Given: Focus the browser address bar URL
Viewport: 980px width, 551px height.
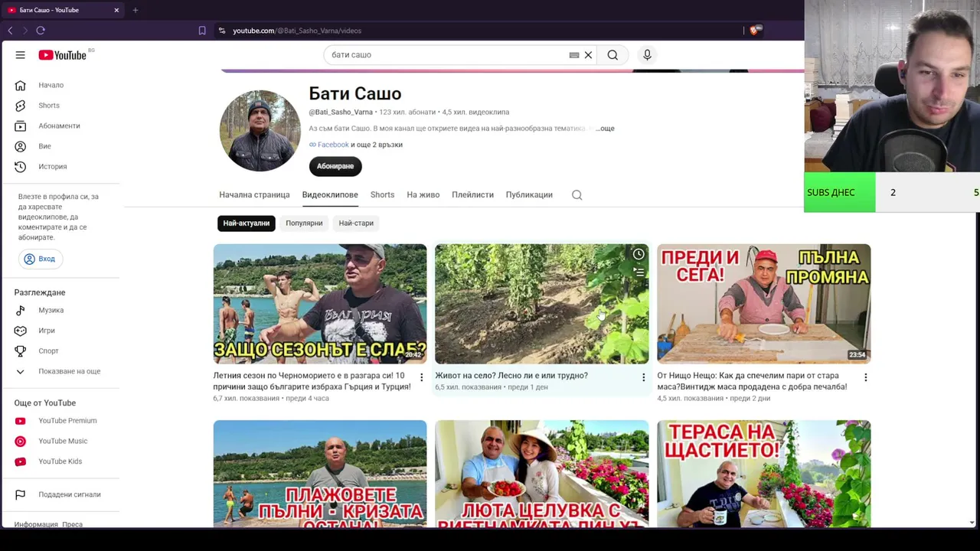Looking at the screenshot, I should 297,31.
